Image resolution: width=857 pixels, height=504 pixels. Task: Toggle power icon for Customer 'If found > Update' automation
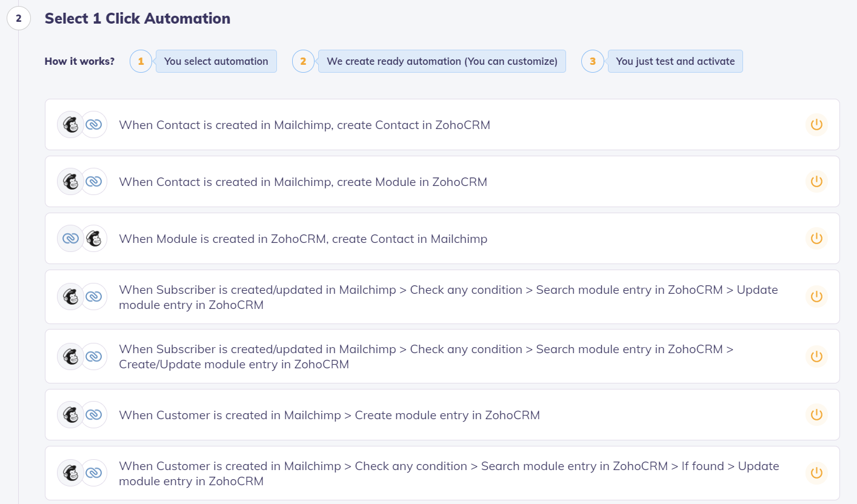(816, 473)
